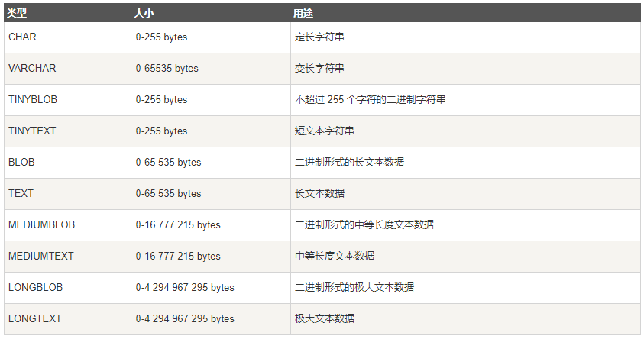Click the MEDIUMBLOB type name
Image resolution: width=644 pixels, height=339 pixels.
(41, 224)
